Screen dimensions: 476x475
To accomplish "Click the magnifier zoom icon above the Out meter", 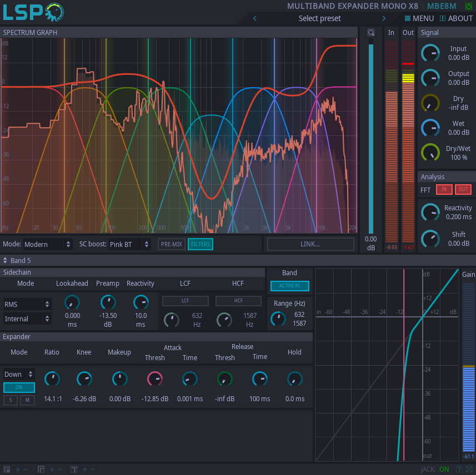I will coord(371,32).
